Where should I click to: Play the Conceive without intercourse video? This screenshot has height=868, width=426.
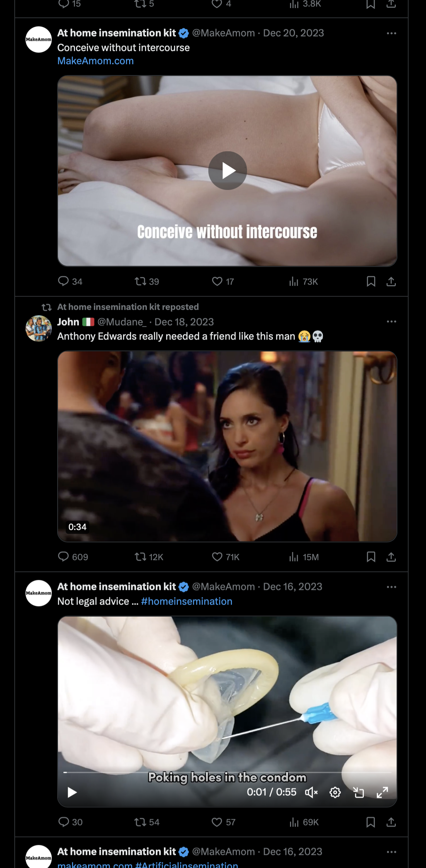click(x=227, y=171)
